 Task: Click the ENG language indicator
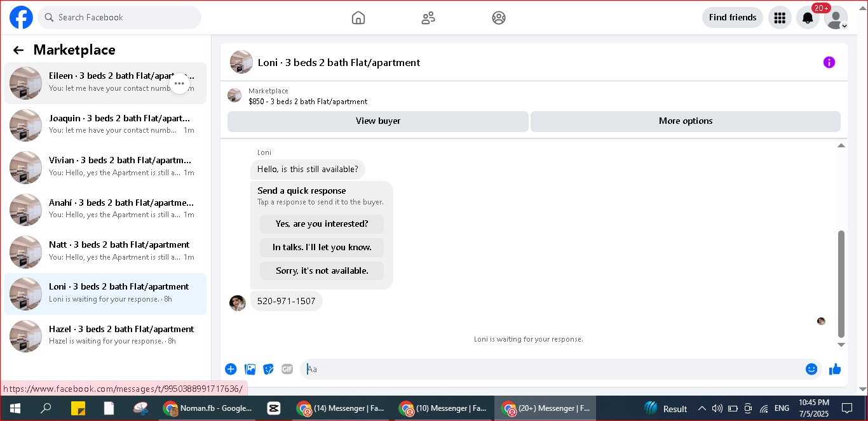[x=782, y=408]
